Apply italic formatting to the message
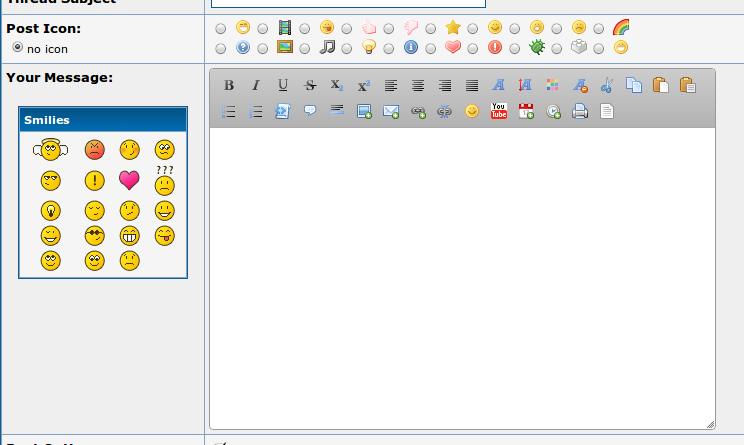Image resolution: width=744 pixels, height=445 pixels. pos(256,86)
